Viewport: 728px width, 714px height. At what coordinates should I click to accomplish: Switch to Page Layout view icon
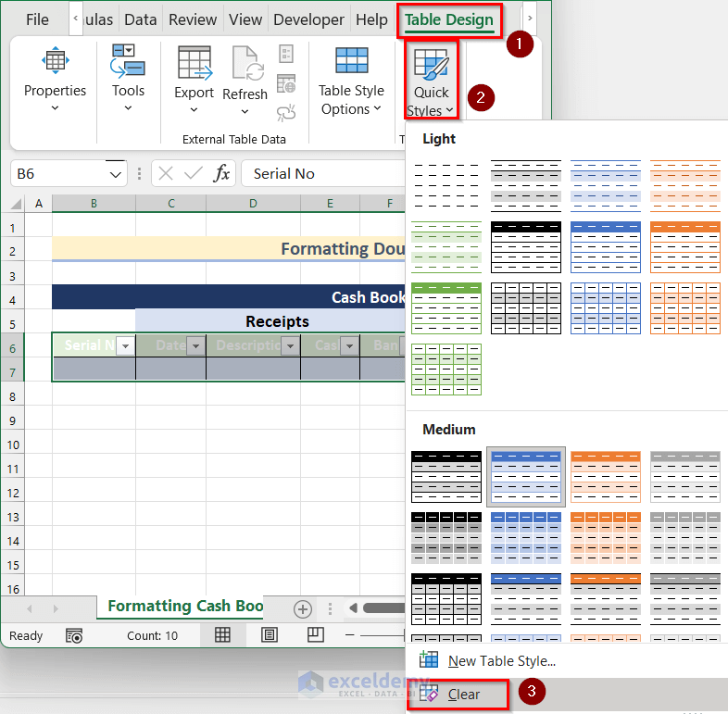coord(270,634)
